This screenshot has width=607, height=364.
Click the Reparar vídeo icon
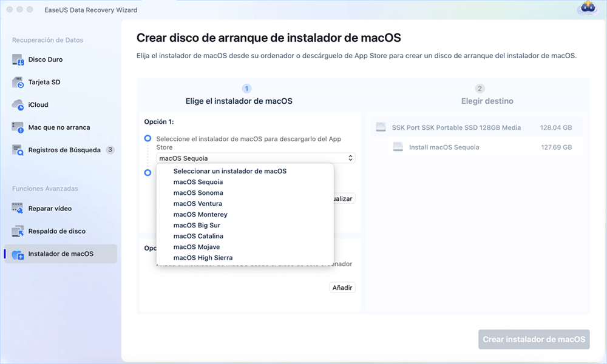tap(18, 209)
